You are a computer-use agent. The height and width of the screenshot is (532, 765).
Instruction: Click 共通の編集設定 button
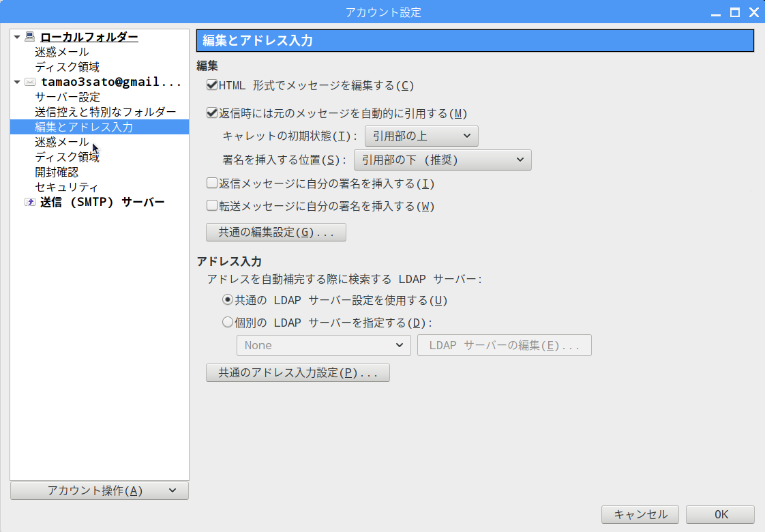coord(276,233)
